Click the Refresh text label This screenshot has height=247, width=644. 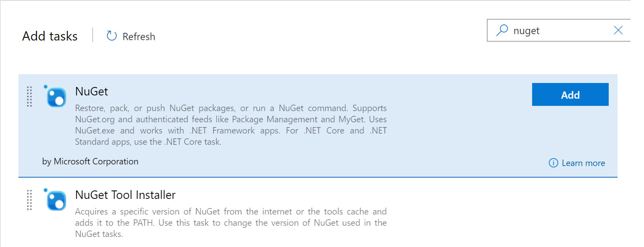[x=139, y=36]
